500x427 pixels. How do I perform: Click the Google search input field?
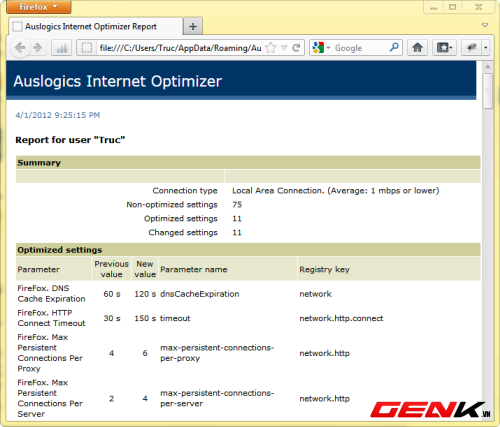[x=360, y=48]
